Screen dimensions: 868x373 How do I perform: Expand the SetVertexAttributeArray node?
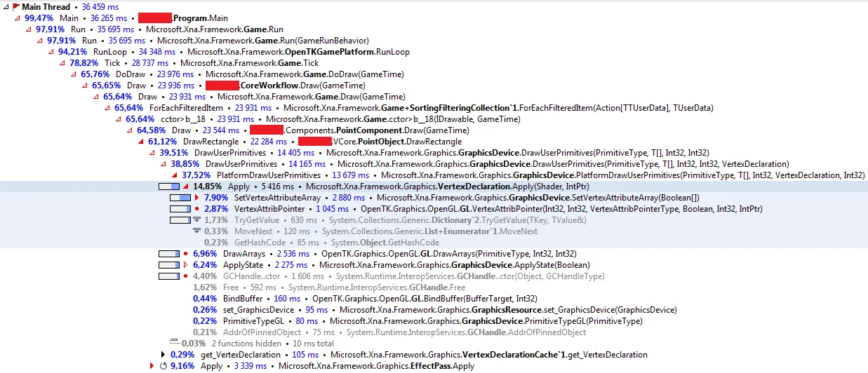click(x=197, y=198)
